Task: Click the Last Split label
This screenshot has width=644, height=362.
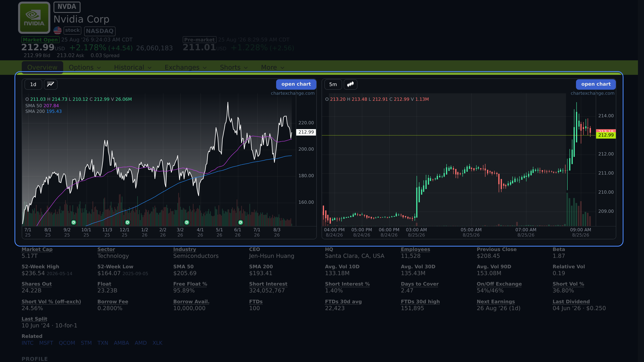Action: coord(34,319)
